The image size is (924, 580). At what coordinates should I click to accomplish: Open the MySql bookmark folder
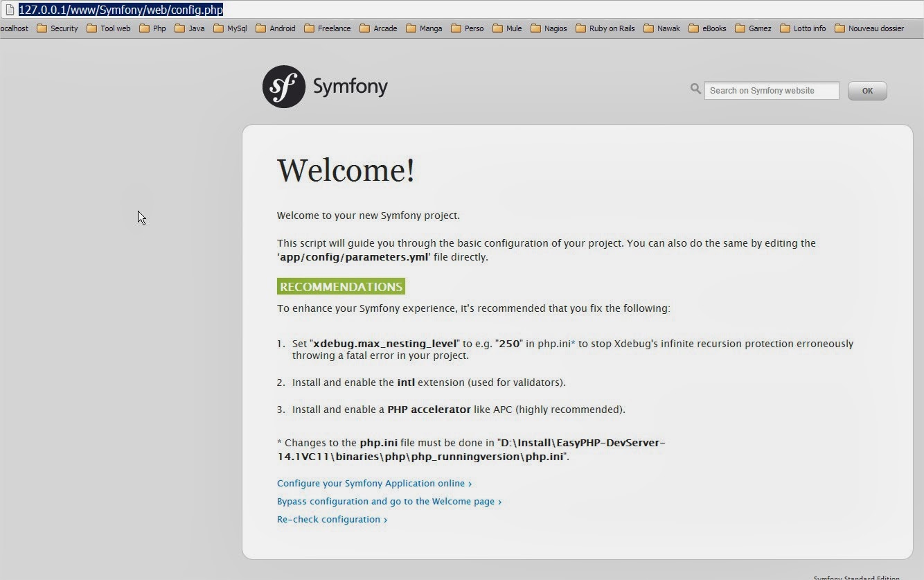click(x=230, y=28)
